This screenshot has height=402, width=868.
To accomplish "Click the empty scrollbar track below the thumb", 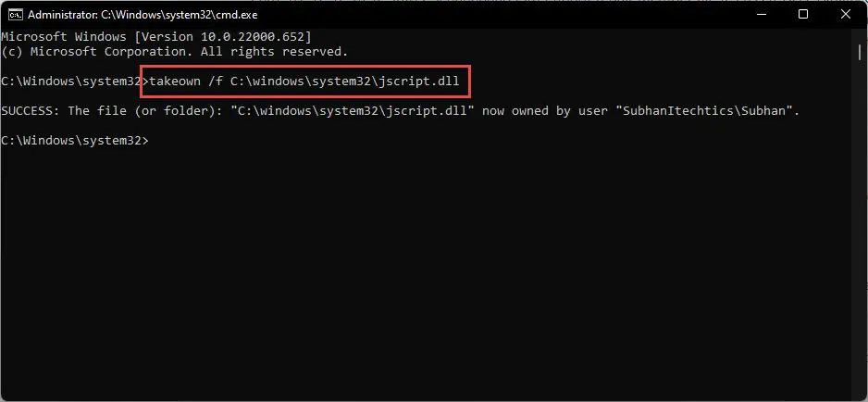I will (x=859, y=221).
